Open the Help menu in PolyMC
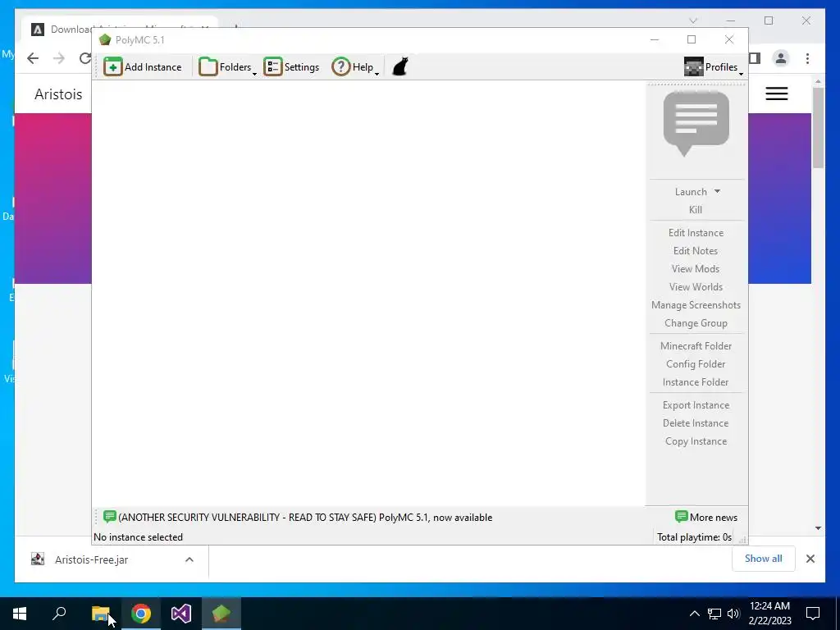Image resolution: width=840 pixels, height=630 pixels. pos(355,67)
